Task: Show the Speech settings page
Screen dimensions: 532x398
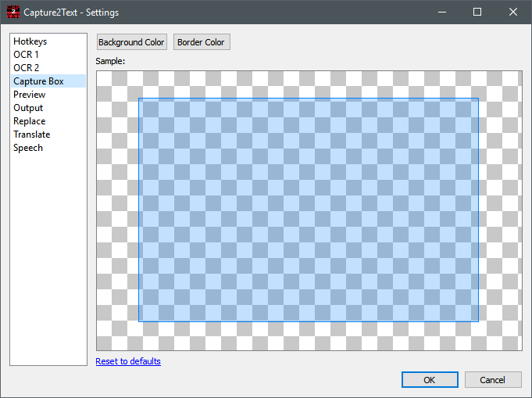Action: click(48, 148)
